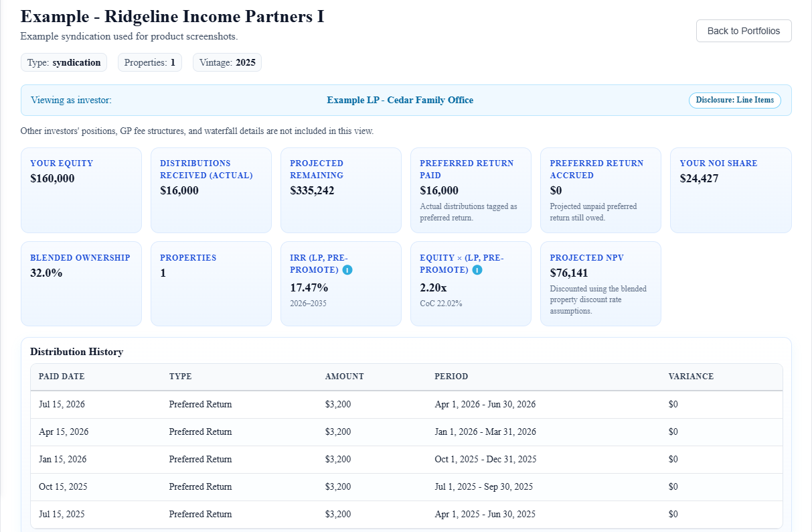This screenshot has height=532, width=812.
Task: Click period Apr 1, 2025 - Jun 30, 2025
Action: (485, 515)
